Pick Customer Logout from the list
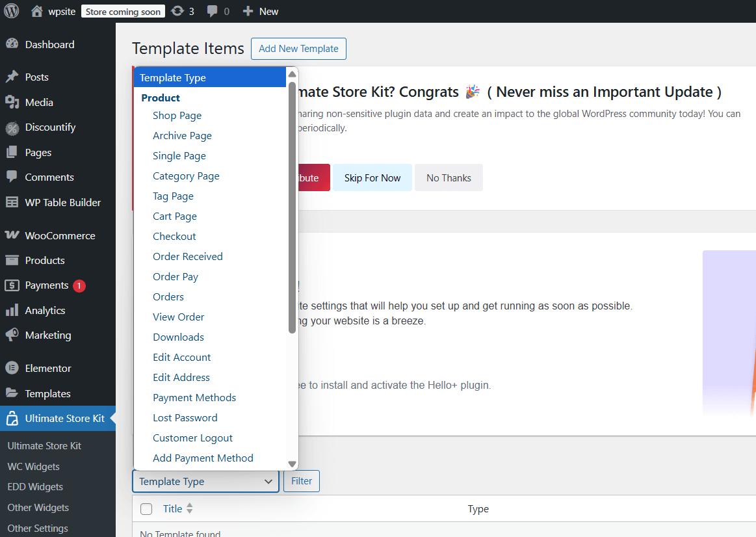 click(x=193, y=438)
